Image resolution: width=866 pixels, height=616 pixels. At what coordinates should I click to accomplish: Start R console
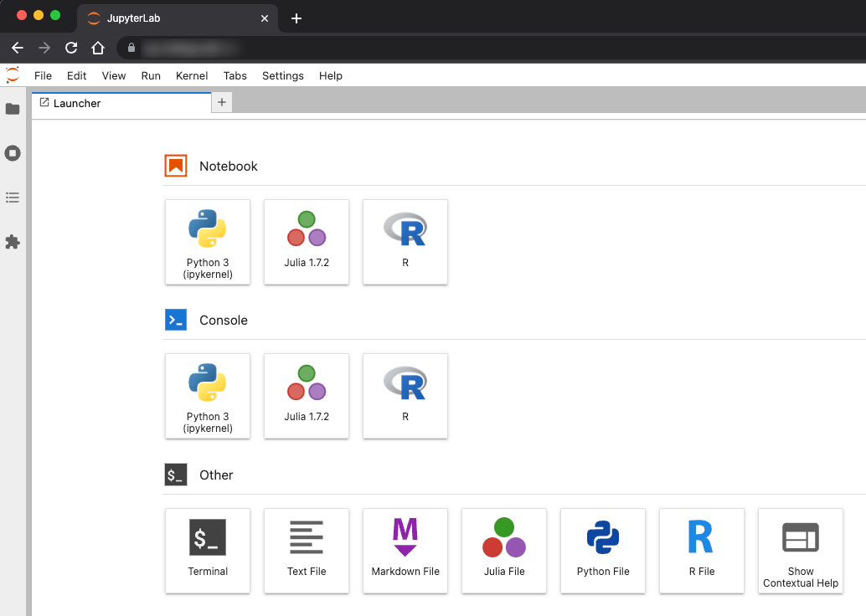pos(405,397)
